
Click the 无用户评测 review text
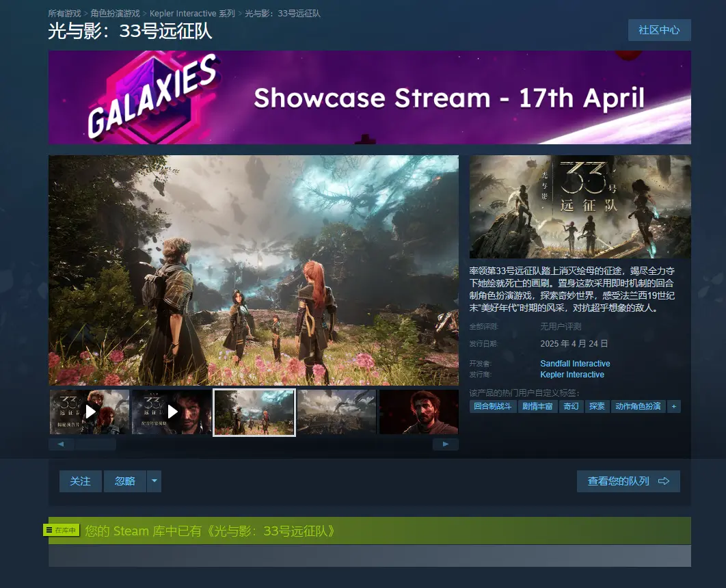(561, 326)
